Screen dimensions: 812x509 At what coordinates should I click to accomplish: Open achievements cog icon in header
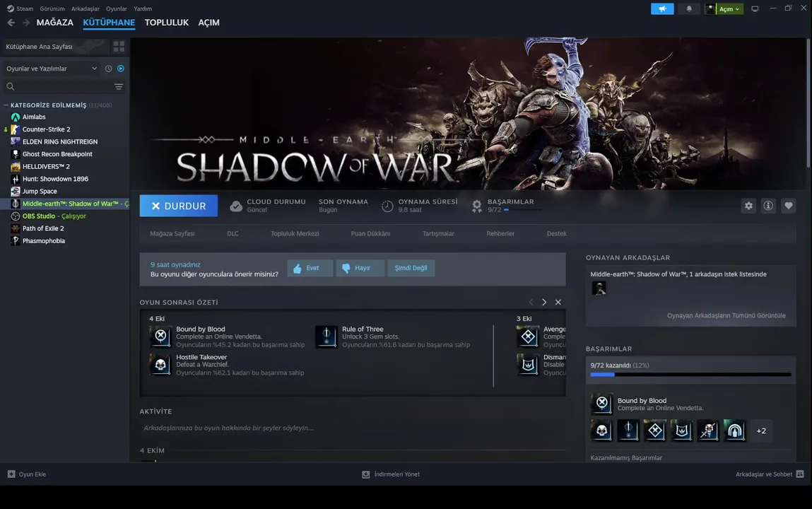coord(477,206)
